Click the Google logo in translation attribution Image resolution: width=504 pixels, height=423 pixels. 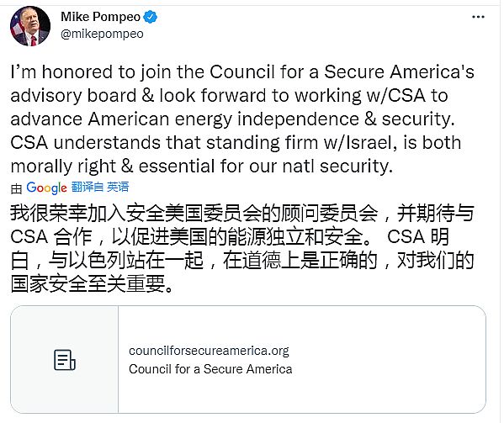[46, 188]
